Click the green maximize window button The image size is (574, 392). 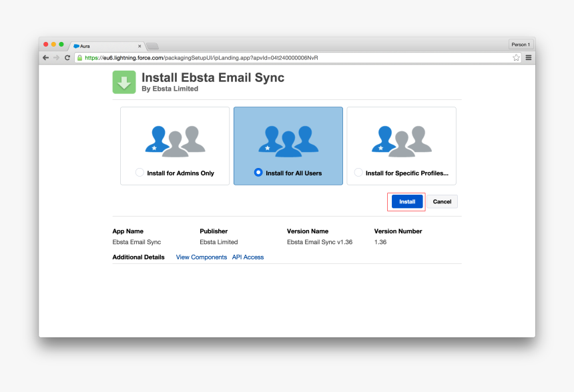(x=61, y=44)
